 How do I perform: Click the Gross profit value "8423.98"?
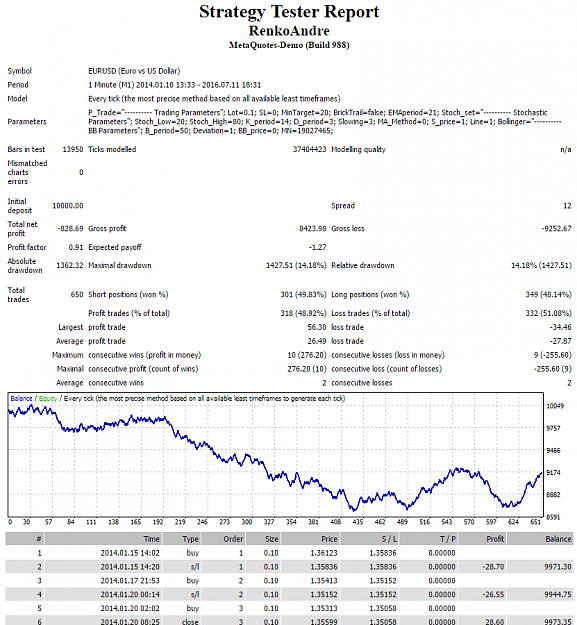312,228
